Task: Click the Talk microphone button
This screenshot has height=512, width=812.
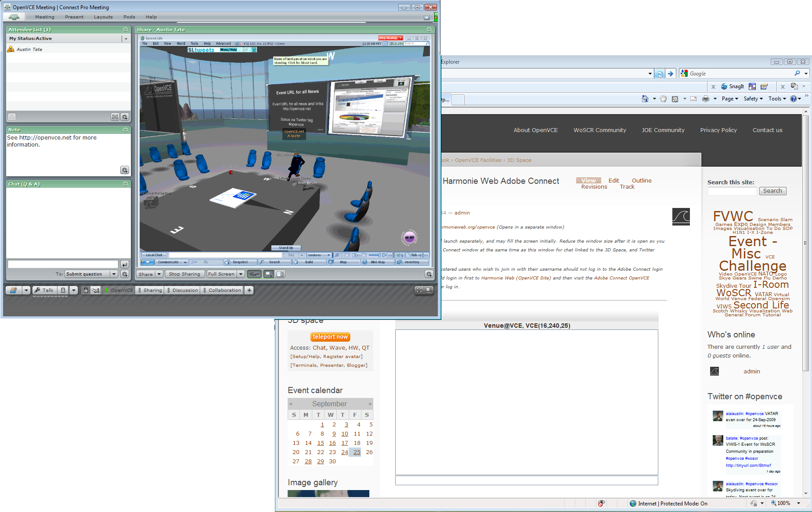Action: pos(44,290)
